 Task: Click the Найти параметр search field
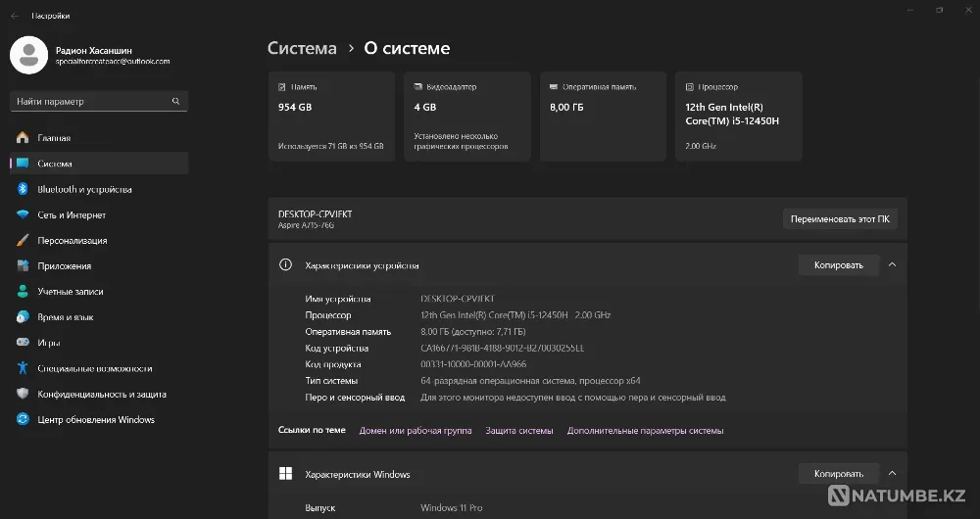[x=90, y=101]
